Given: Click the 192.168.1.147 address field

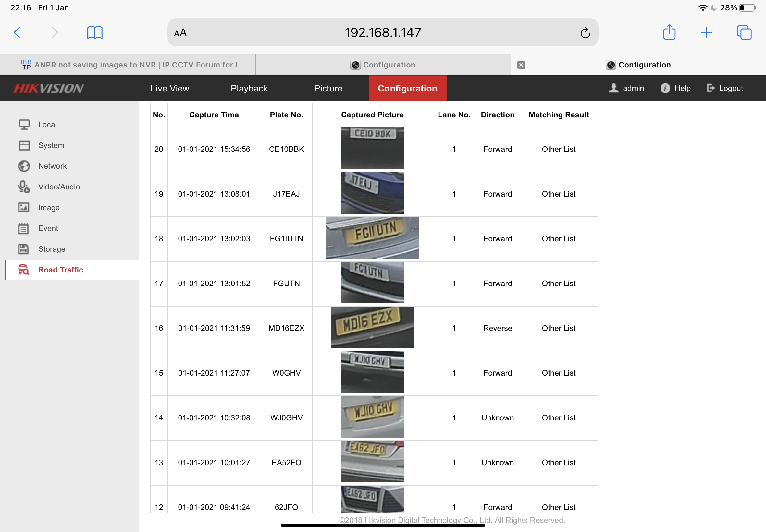Looking at the screenshot, I should click(382, 33).
